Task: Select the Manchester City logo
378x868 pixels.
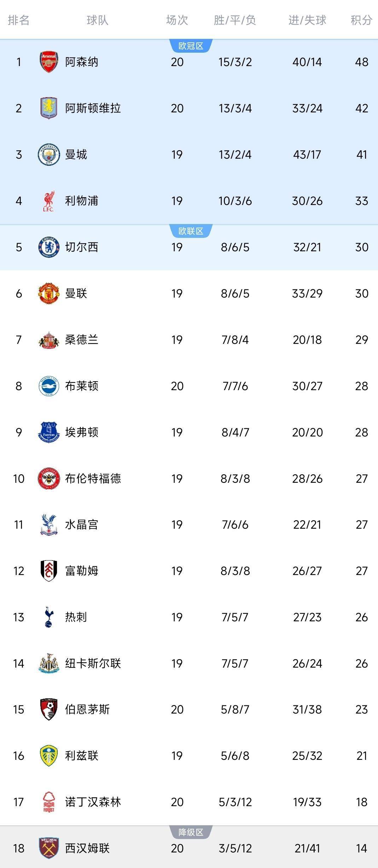Action: (x=48, y=154)
